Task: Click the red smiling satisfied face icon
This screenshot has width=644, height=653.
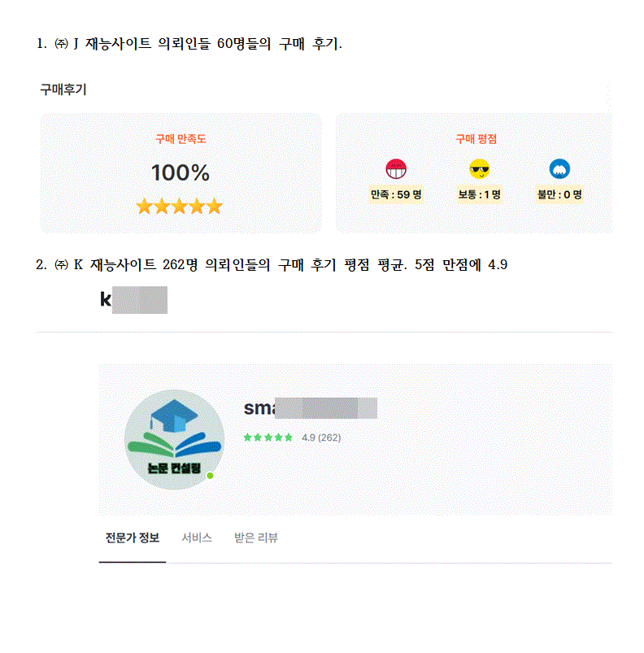Action: click(396, 169)
